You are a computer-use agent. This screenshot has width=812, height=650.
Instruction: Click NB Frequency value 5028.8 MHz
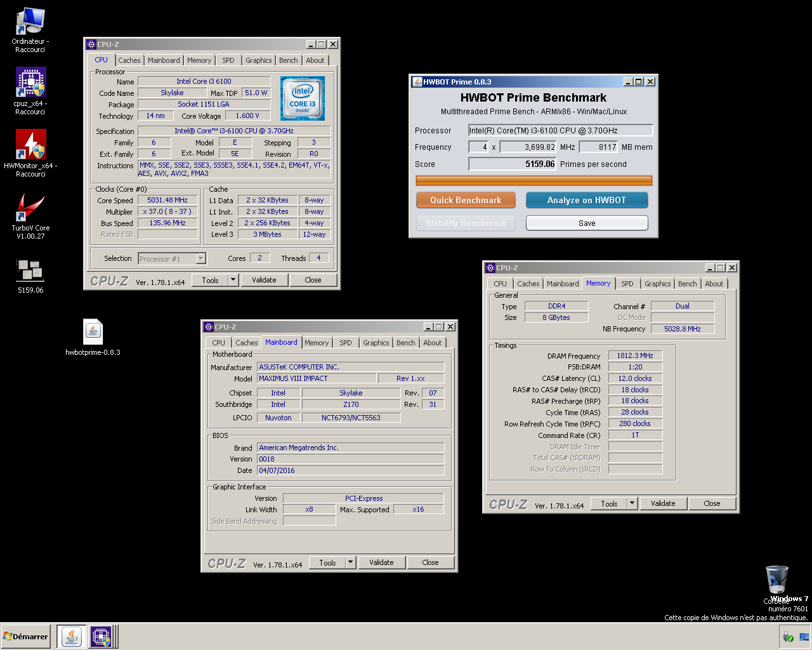(683, 329)
